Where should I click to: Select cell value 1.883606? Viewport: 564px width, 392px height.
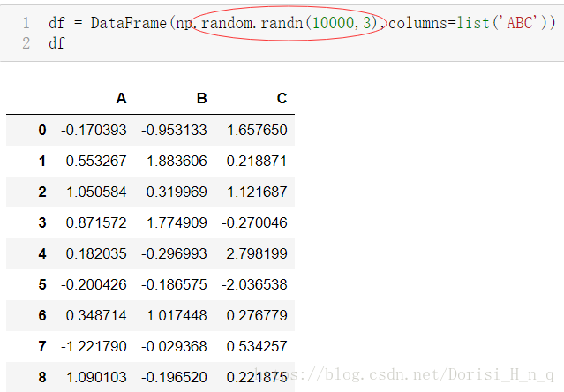point(177,161)
